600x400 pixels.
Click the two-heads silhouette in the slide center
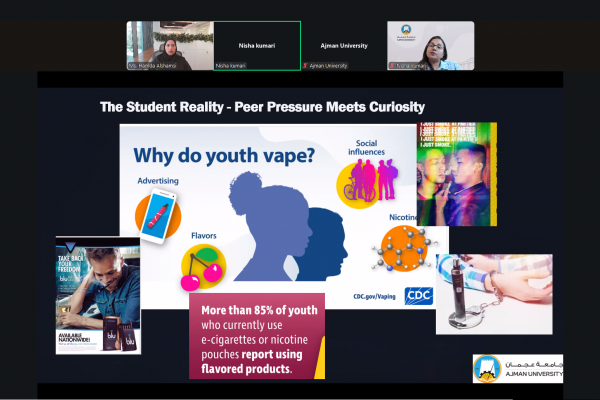point(288,227)
